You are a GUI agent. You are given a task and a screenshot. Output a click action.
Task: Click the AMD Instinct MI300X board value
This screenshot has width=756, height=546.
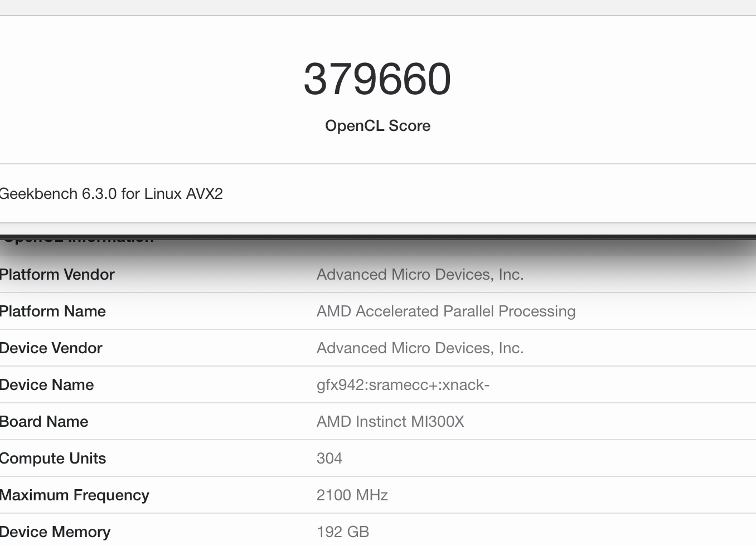(x=390, y=422)
